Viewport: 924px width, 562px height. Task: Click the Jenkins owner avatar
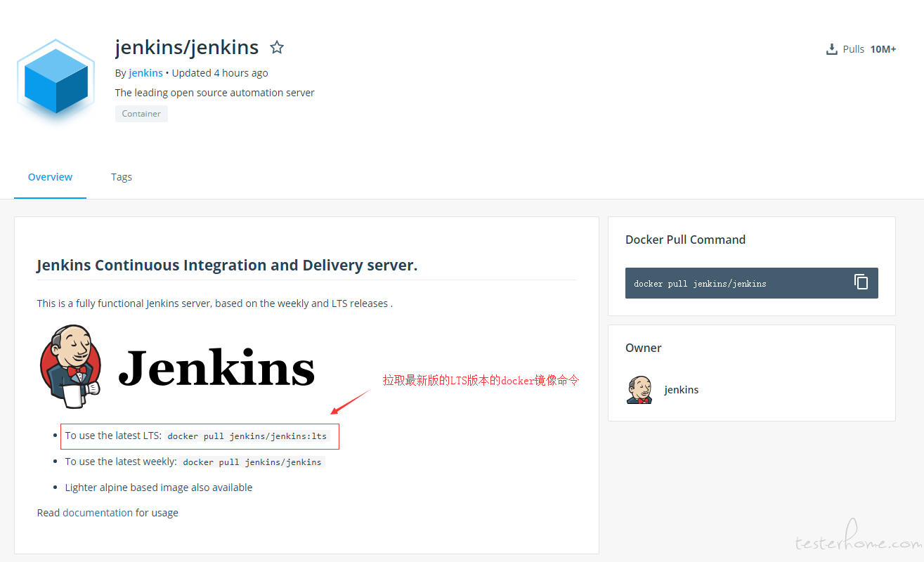[x=639, y=390]
